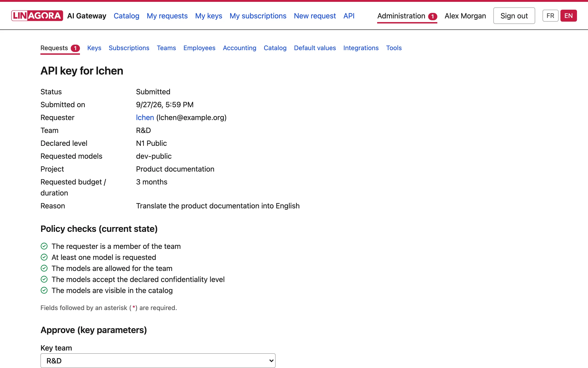Click the '9/27/26, 5:59 PM' submission date
Image resolution: width=588 pixels, height=368 pixels.
pyautogui.click(x=165, y=105)
